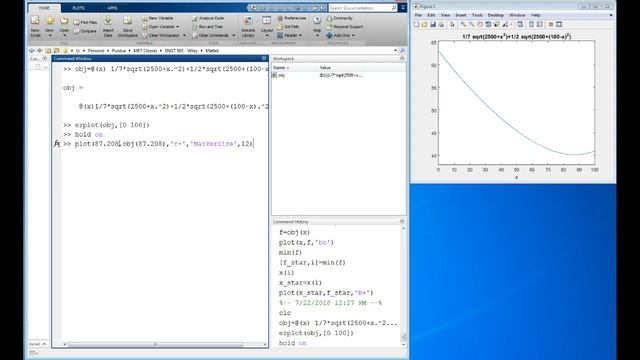
Task: Select Edit Plot arrow in Figure toolbar
Action: (x=452, y=24)
